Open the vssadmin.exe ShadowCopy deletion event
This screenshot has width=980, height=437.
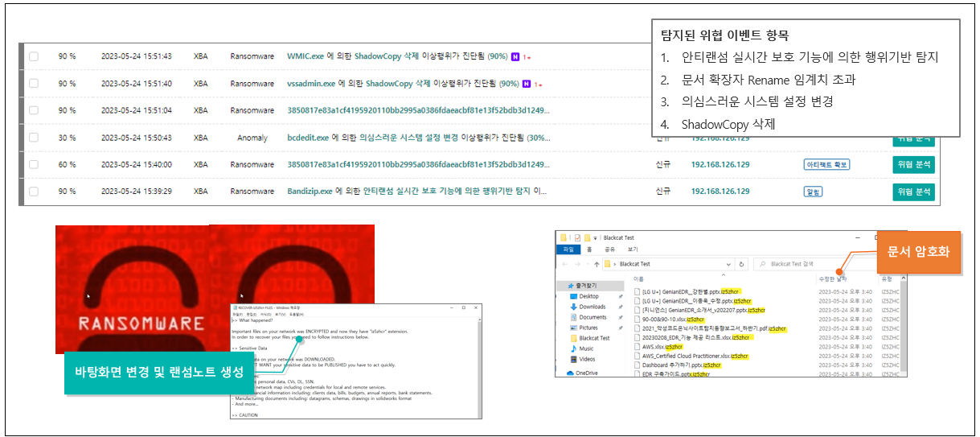403,83
